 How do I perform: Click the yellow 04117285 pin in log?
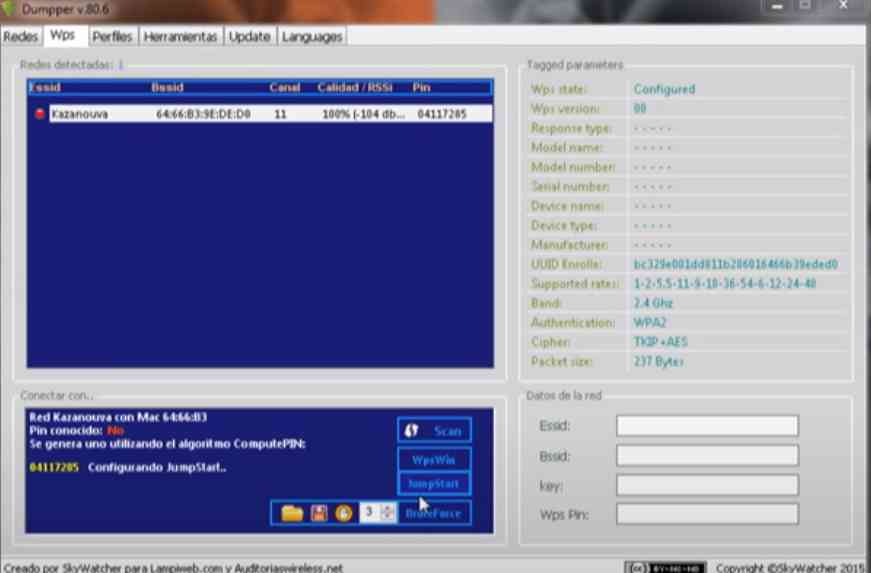pyautogui.click(x=54, y=467)
